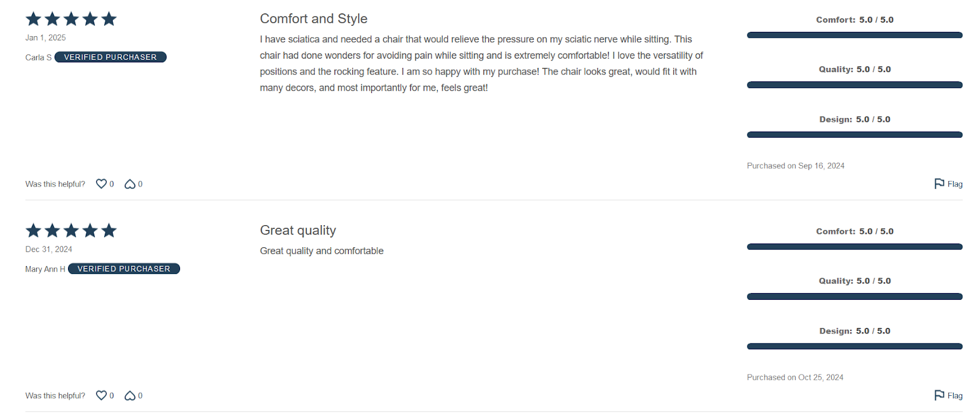The image size is (980, 413).
Task: Click the Verified Purchaser badge beside Carla S
Action: [110, 57]
